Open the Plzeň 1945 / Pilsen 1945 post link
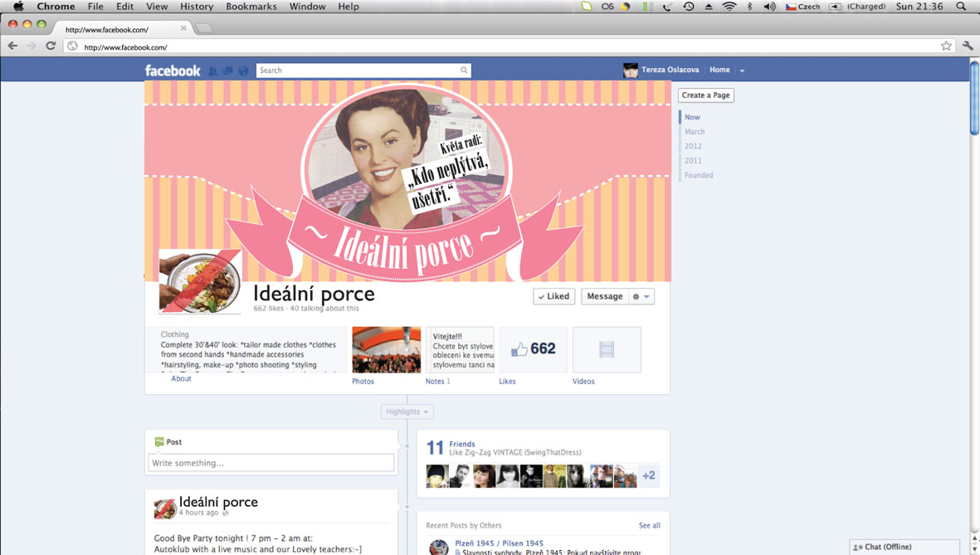980x555 pixels. click(499, 543)
